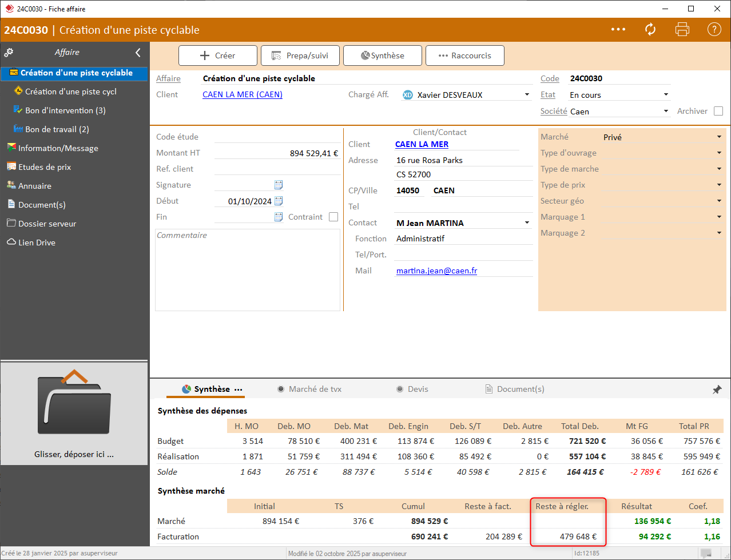Viewport: 731px width, 560px height.
Task: Click the pin icon in synthesis panel
Action: click(717, 390)
